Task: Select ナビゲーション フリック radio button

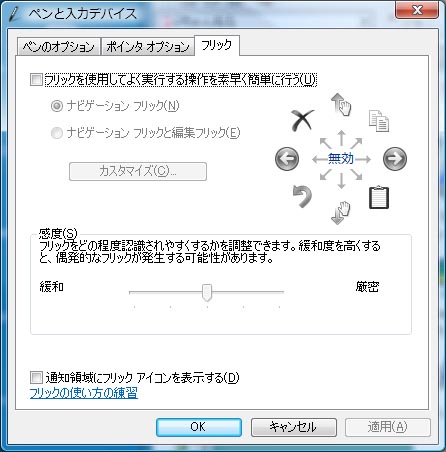Action: tap(57, 106)
